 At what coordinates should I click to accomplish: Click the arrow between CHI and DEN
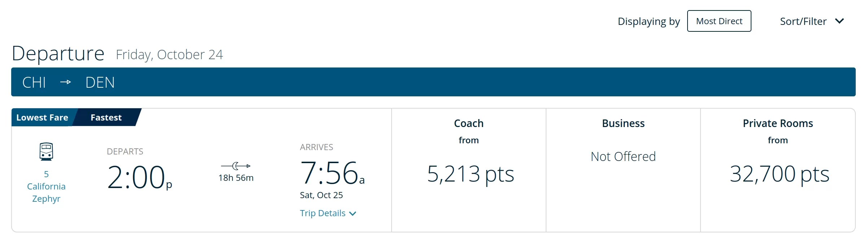(x=65, y=82)
